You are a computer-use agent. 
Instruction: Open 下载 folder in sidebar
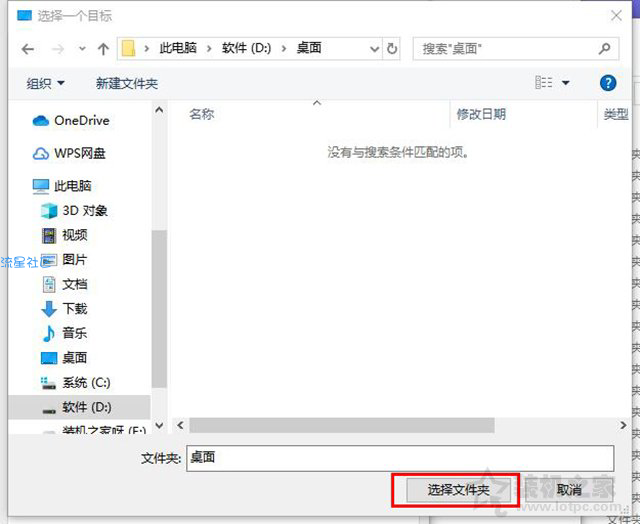point(64,309)
